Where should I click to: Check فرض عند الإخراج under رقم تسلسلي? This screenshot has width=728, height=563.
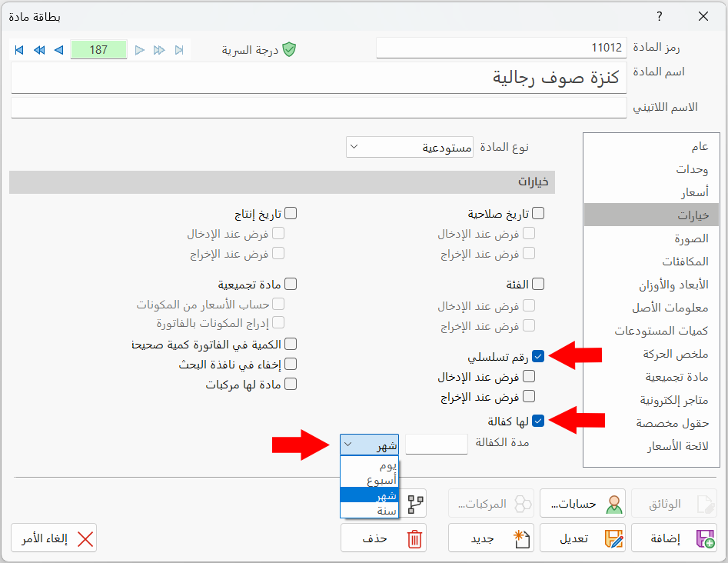[x=529, y=396]
